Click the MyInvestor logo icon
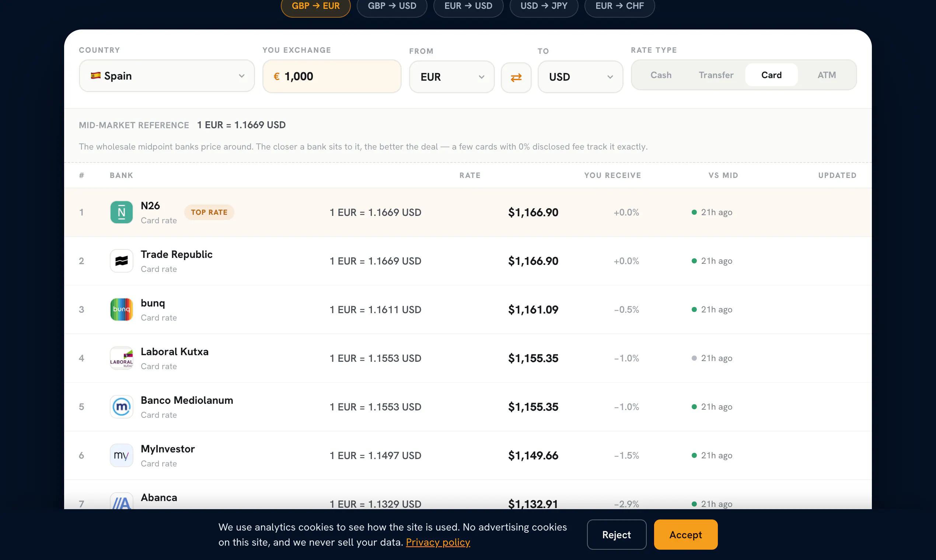The image size is (936, 560). 121,455
